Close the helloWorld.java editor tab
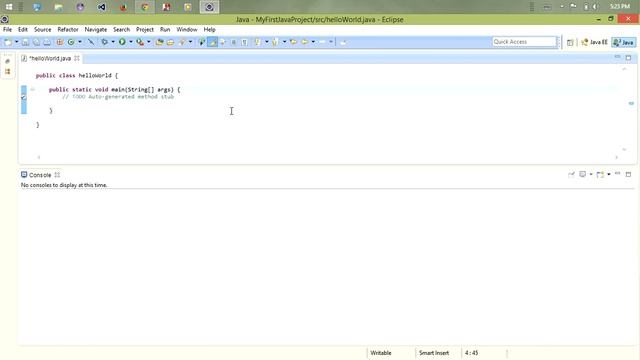 77,58
